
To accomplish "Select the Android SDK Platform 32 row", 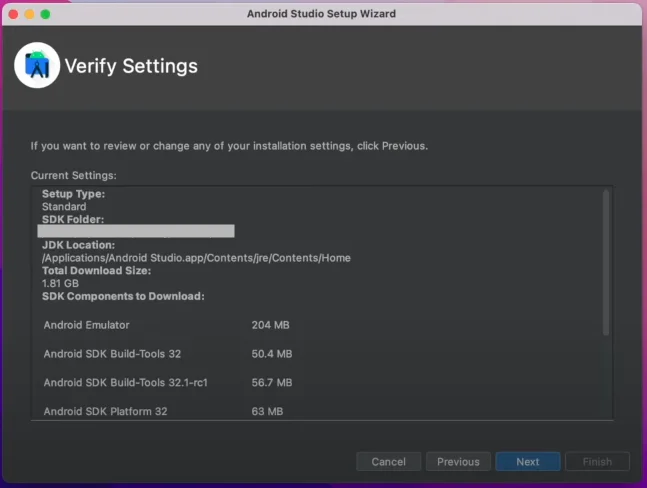I will [x=108, y=411].
